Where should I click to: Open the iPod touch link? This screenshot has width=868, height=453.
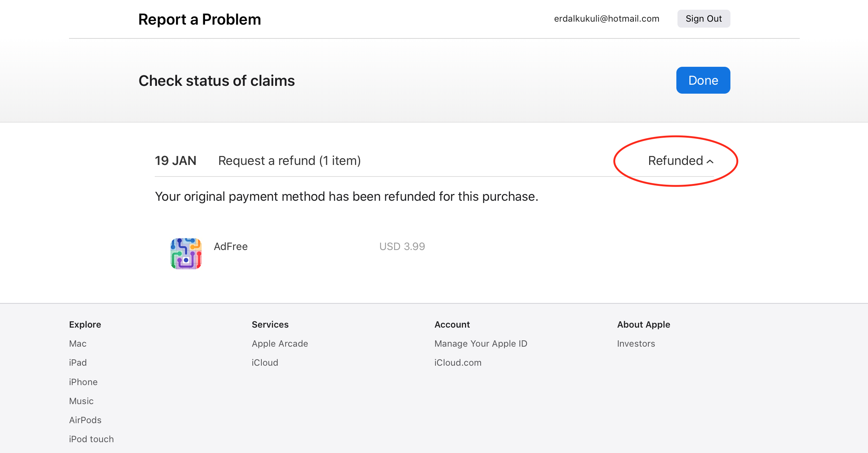coord(91,439)
